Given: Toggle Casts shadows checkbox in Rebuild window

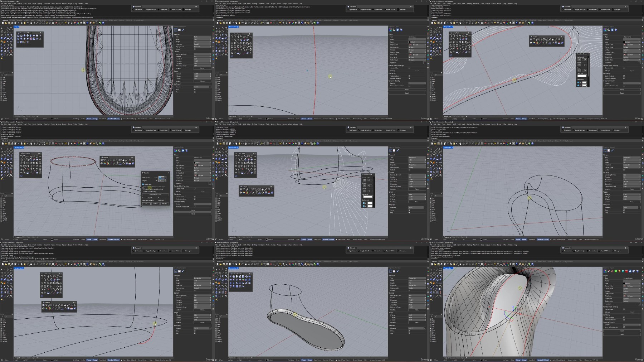Looking at the screenshot, I should click(x=195, y=197).
